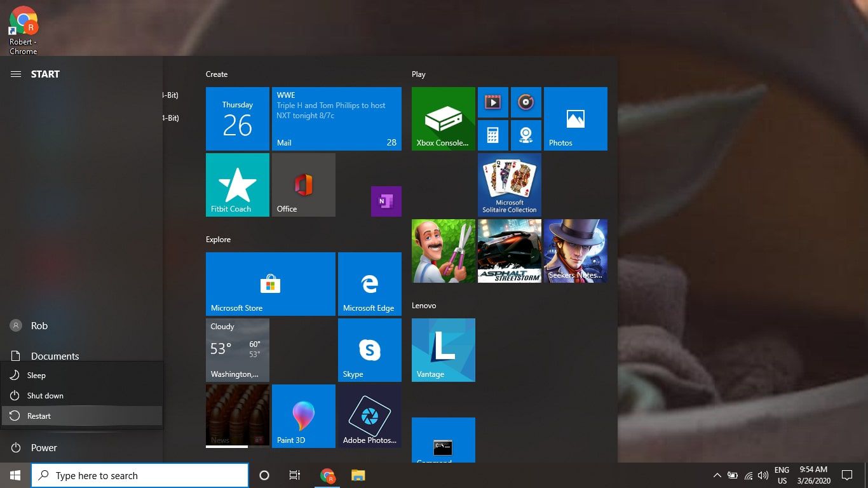The image size is (868, 488).
Task: Open the Skype tile
Action: [370, 349]
